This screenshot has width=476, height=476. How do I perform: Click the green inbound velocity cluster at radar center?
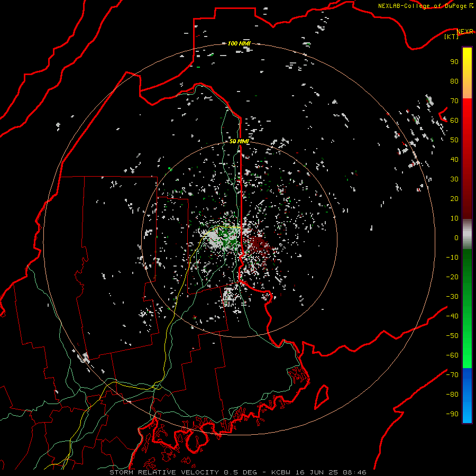point(228,237)
